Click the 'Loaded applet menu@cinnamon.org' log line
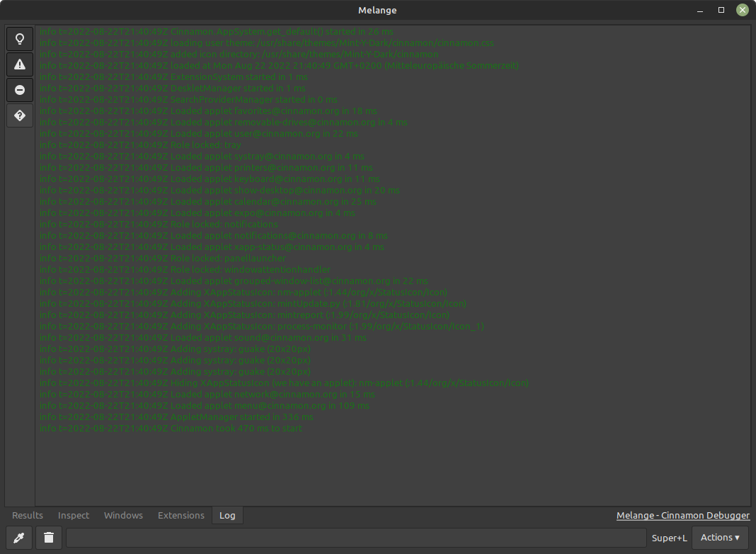 (x=205, y=406)
